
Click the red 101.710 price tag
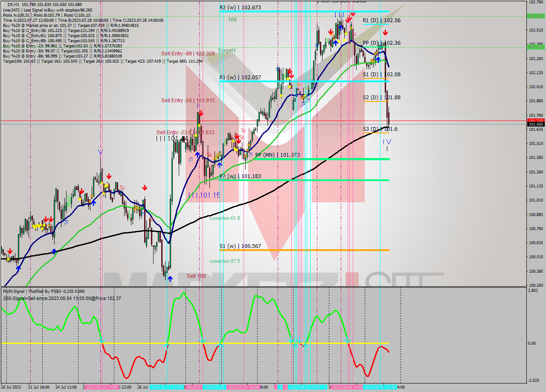click(x=536, y=121)
